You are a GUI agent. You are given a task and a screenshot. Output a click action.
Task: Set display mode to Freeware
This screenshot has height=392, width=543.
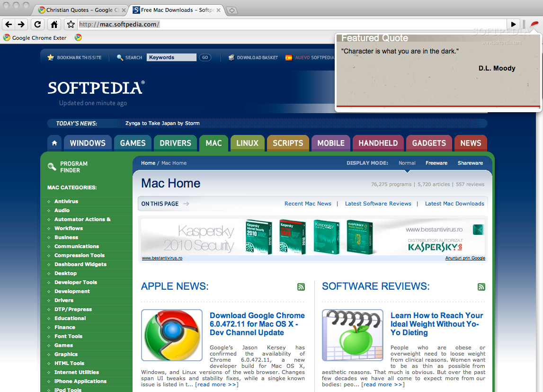tap(436, 163)
